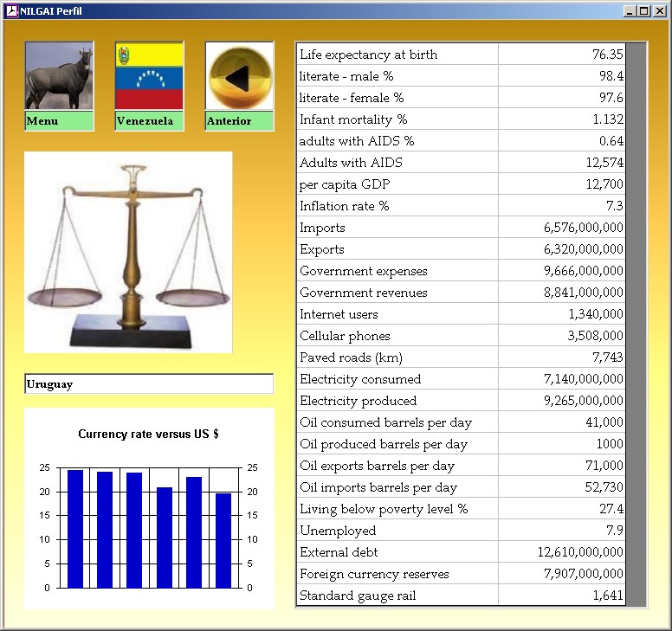Screen dimensions: 672x631
Task: Click the vertical scrollbar beside the data table
Action: 636,324
